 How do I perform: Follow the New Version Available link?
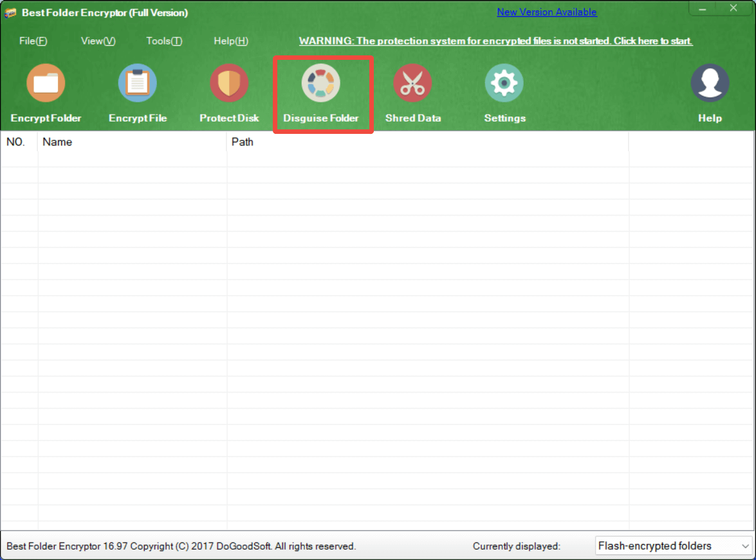coord(547,12)
